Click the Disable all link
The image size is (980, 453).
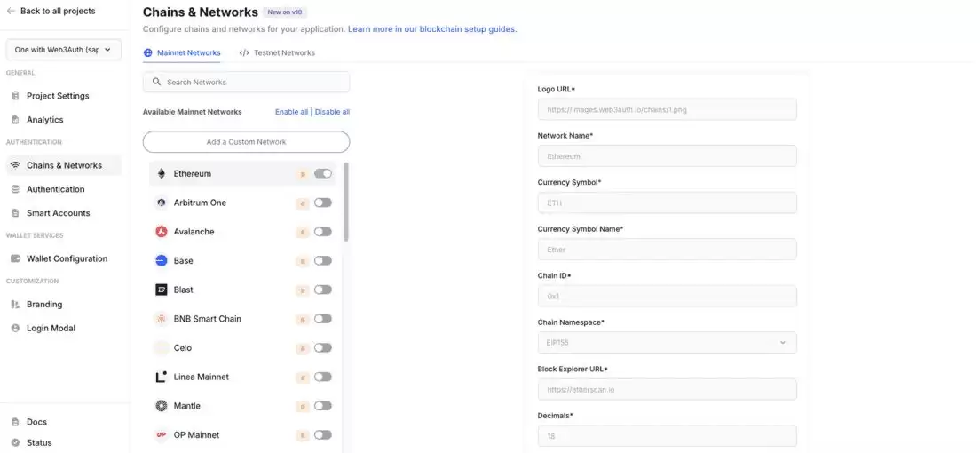(x=332, y=112)
